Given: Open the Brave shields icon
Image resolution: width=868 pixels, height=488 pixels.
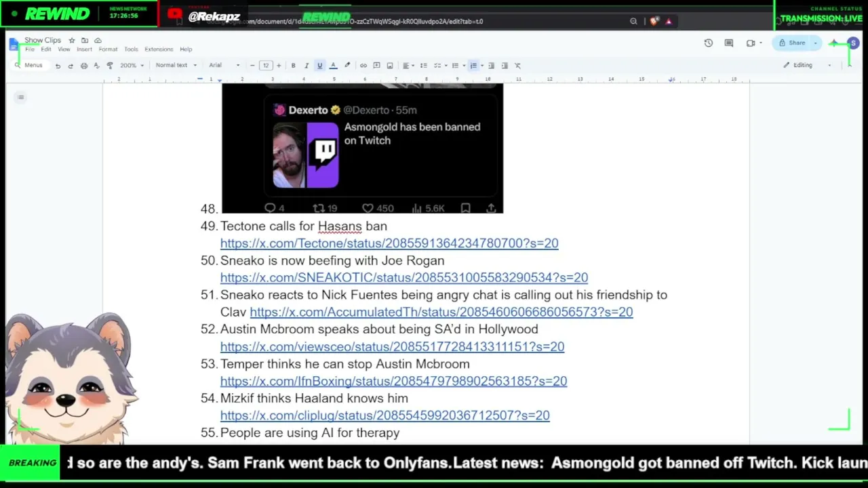Looking at the screenshot, I should (654, 22).
